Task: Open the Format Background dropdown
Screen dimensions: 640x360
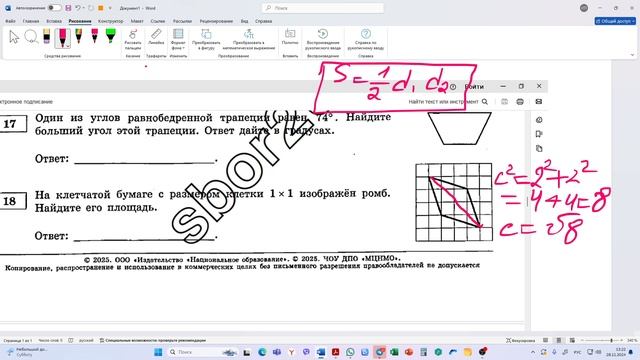Action: click(178, 39)
